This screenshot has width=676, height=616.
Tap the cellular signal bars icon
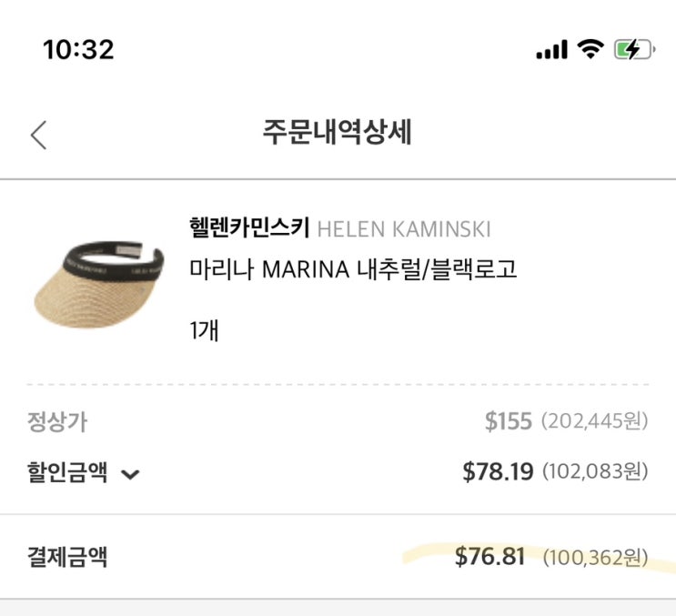[552, 51]
